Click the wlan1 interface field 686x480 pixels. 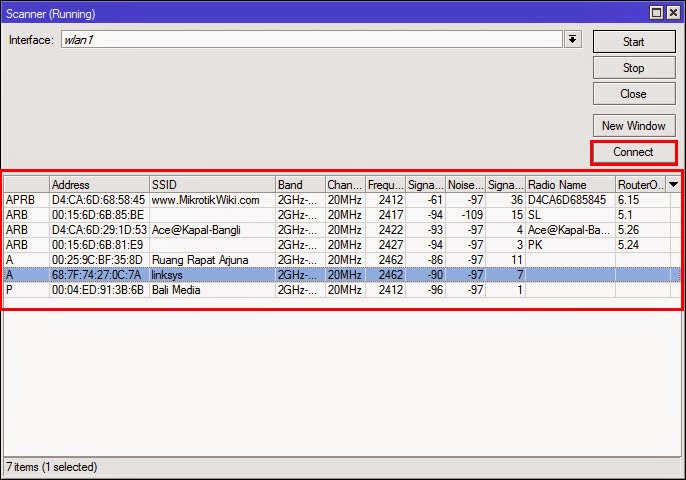pyautogui.click(x=310, y=39)
